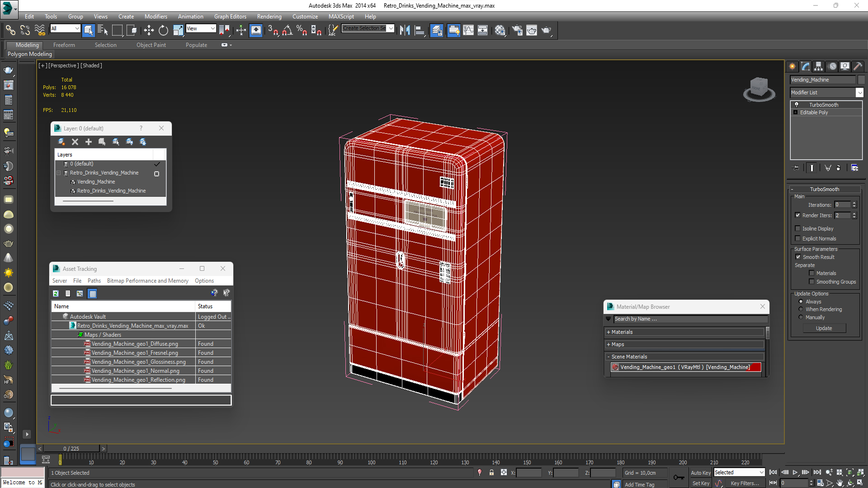
Task: Toggle Smooth Result checkbox
Action: [798, 257]
